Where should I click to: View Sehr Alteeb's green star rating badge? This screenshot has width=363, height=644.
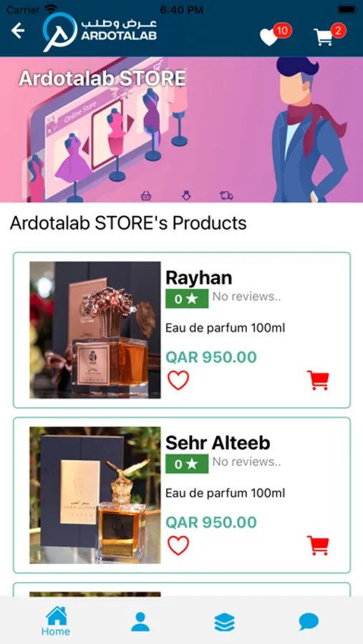[187, 464]
